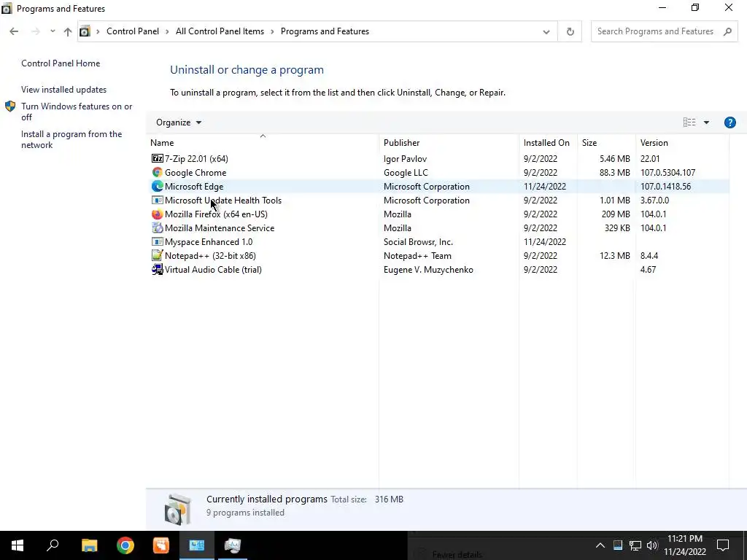Refresh the Programs and Features list
This screenshot has width=747, height=560.
pyautogui.click(x=570, y=31)
